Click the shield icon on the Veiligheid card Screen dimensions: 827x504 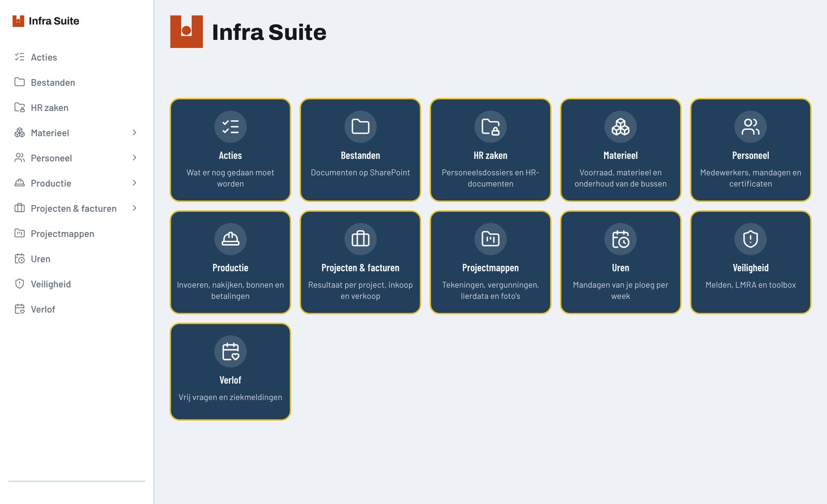click(751, 239)
